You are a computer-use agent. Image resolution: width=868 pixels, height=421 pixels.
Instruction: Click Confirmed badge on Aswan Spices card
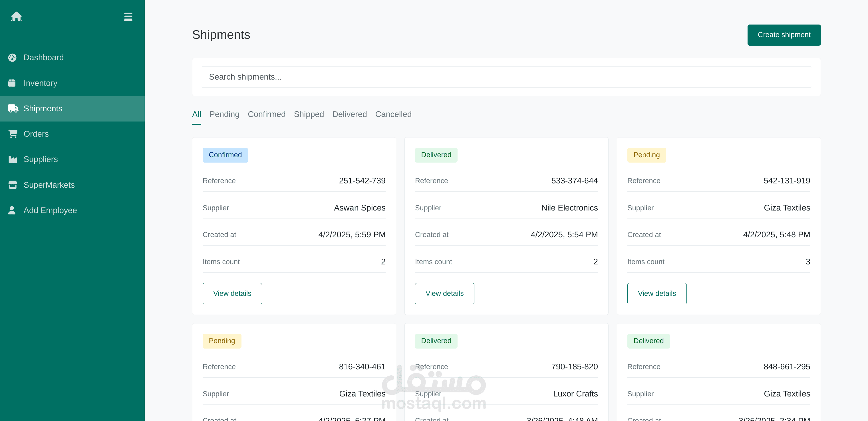(x=225, y=155)
